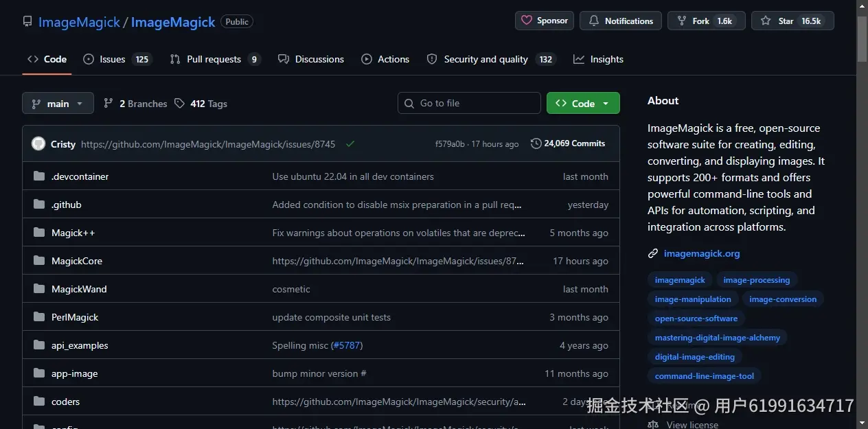The height and width of the screenshot is (429, 868).
Task: Click the PerlMagick folder icon
Action: click(x=39, y=317)
